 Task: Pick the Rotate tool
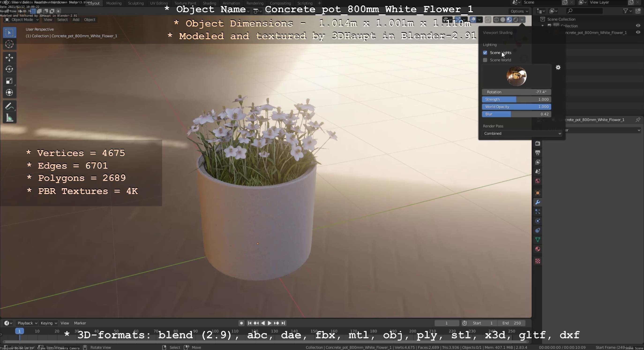pyautogui.click(x=10, y=69)
